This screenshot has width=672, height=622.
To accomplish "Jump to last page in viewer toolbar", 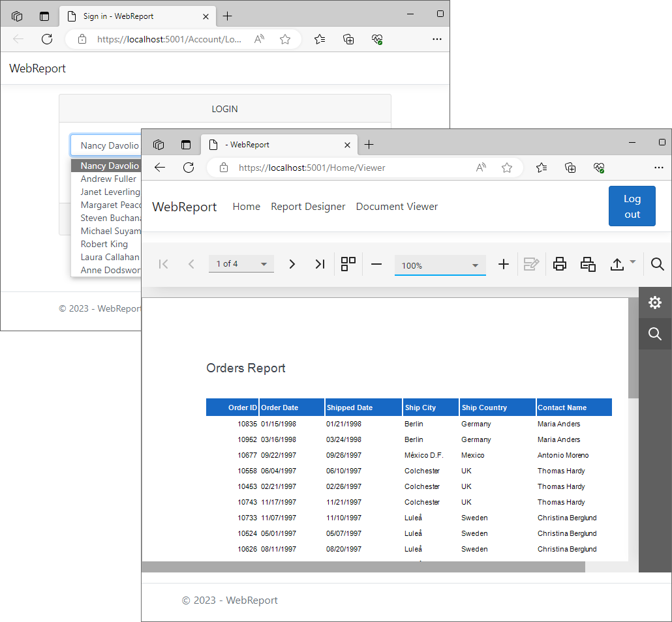I will click(x=320, y=264).
